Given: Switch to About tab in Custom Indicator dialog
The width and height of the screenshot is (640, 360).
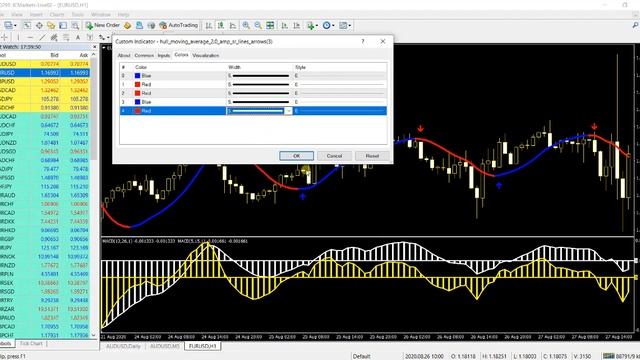Looking at the screenshot, I should pos(124,56).
